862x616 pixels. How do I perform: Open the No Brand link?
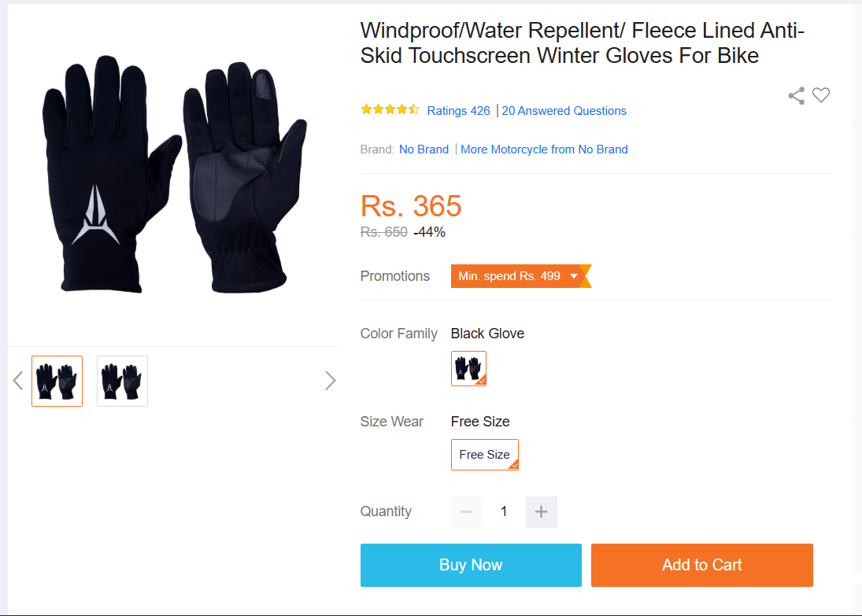point(424,149)
